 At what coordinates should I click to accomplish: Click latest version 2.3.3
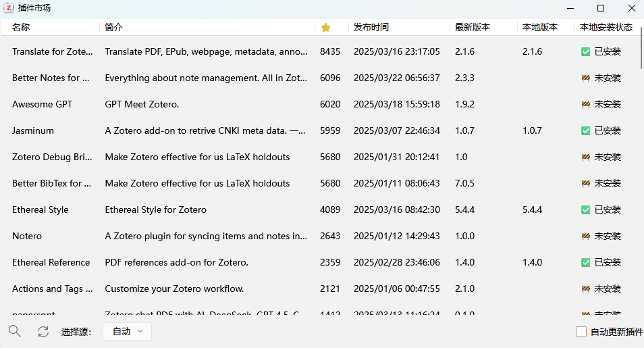click(464, 78)
